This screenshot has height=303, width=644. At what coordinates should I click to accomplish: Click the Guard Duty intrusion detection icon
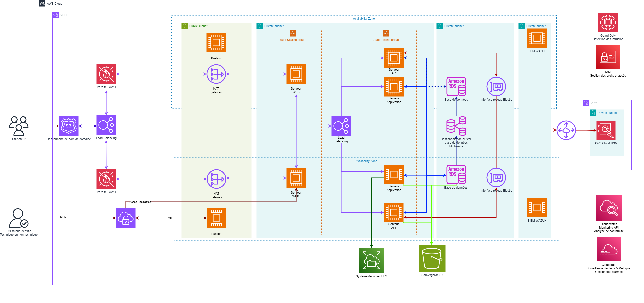608,22
